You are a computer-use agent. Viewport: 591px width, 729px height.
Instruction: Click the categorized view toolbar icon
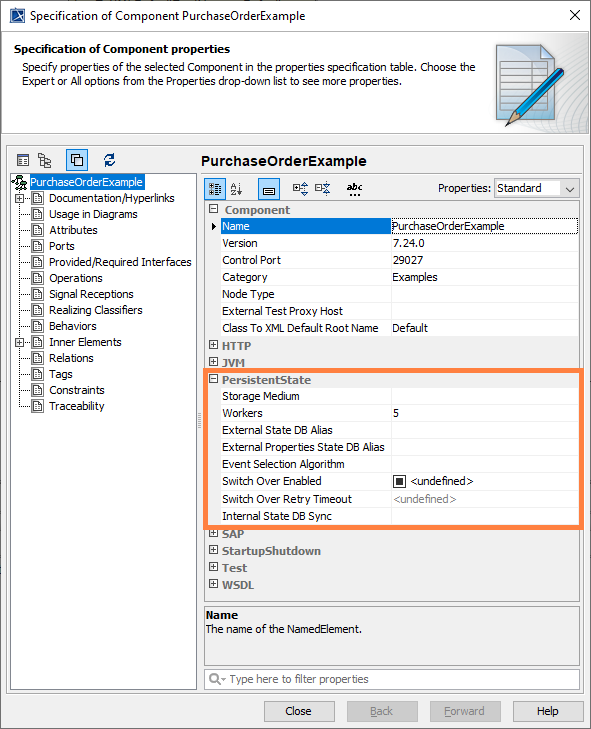click(x=215, y=189)
